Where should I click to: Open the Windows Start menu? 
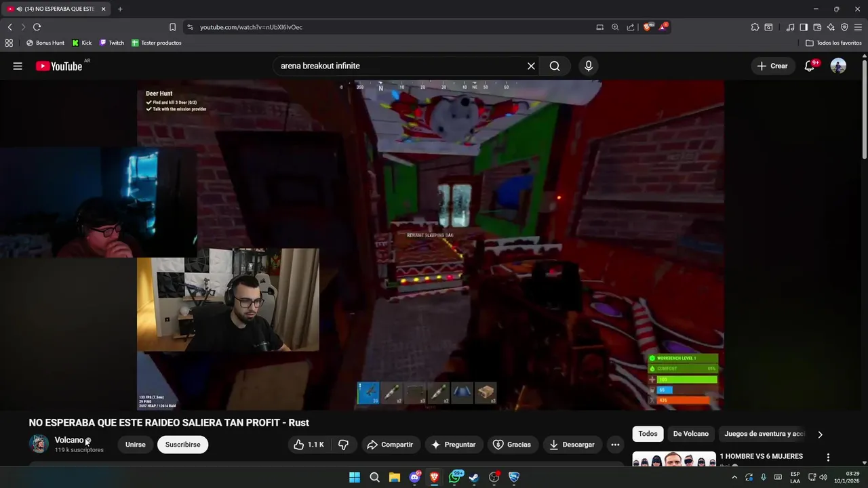(355, 477)
